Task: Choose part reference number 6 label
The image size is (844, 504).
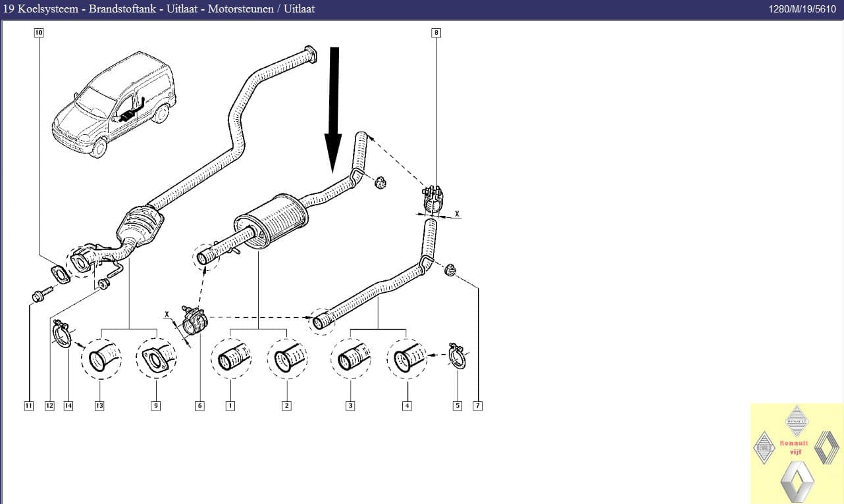Action: coord(199,406)
